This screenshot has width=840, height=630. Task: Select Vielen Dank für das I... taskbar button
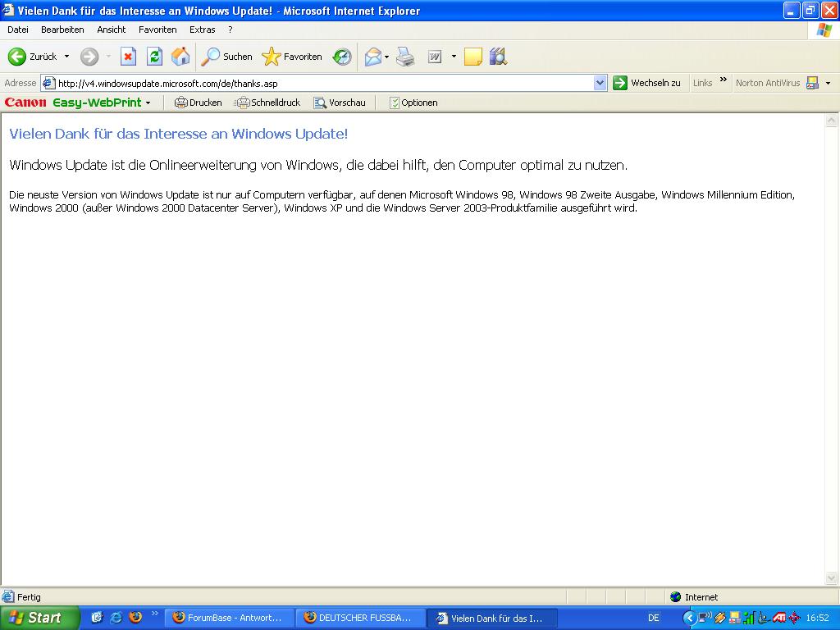point(492,619)
